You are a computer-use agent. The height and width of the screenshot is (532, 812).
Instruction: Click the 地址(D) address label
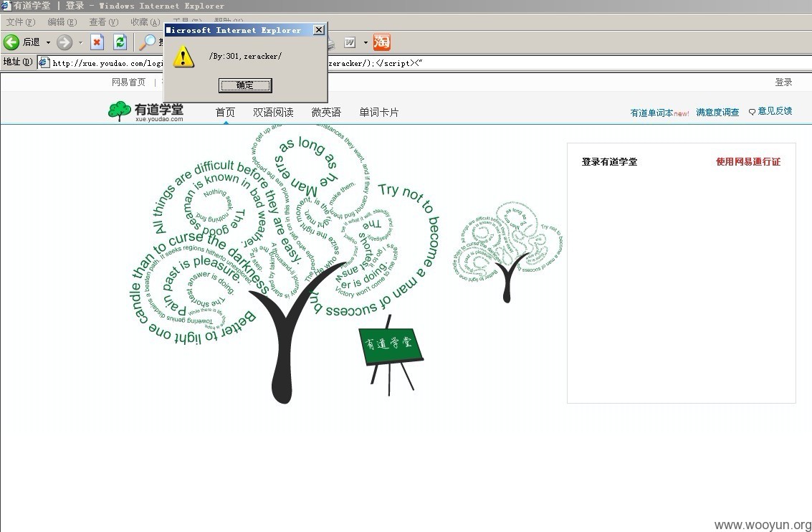pyautogui.click(x=18, y=62)
